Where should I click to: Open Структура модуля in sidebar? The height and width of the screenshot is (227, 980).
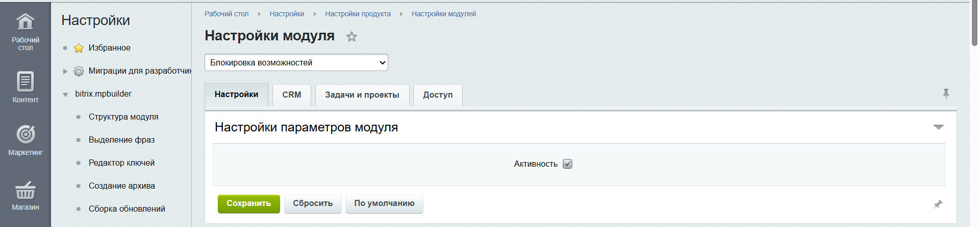tap(123, 117)
